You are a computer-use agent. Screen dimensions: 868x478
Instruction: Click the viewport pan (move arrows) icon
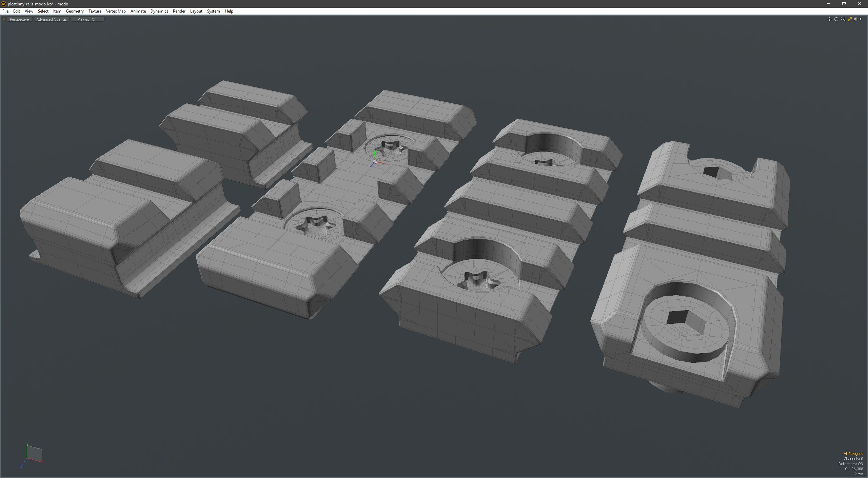pos(829,19)
